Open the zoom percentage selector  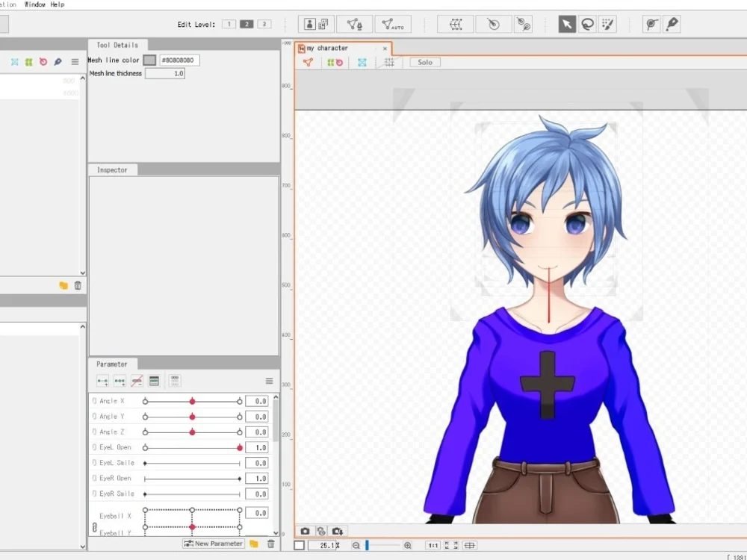pyautogui.click(x=323, y=545)
